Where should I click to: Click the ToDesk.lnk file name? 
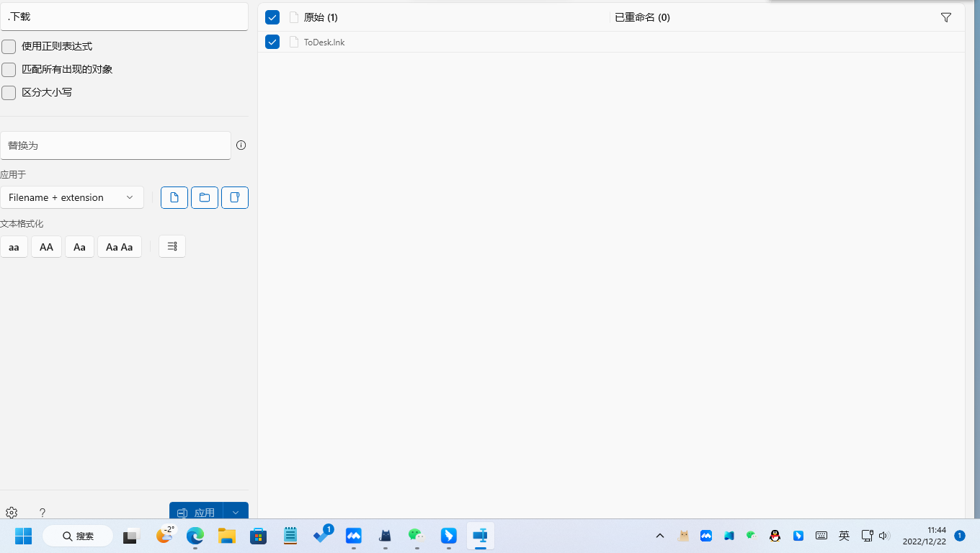pos(324,42)
